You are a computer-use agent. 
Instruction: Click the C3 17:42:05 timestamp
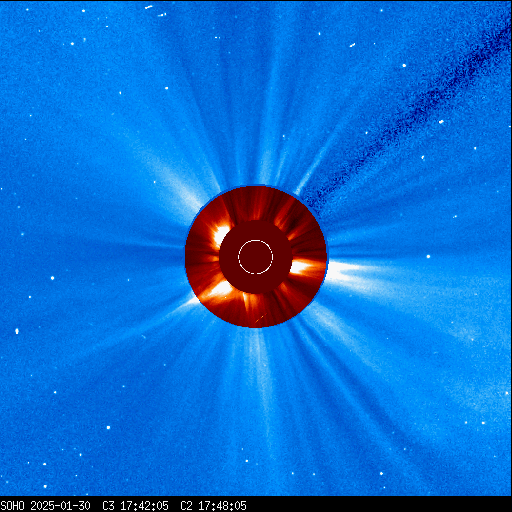tap(135, 506)
